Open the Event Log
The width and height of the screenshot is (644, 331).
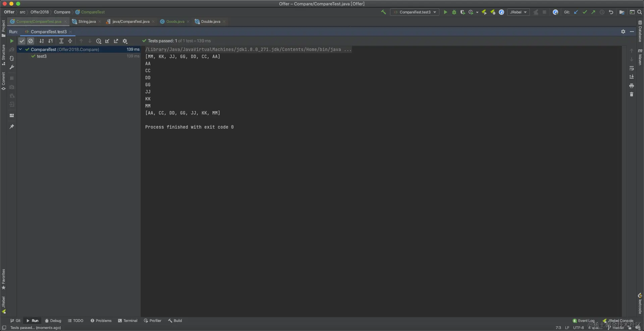click(584, 321)
